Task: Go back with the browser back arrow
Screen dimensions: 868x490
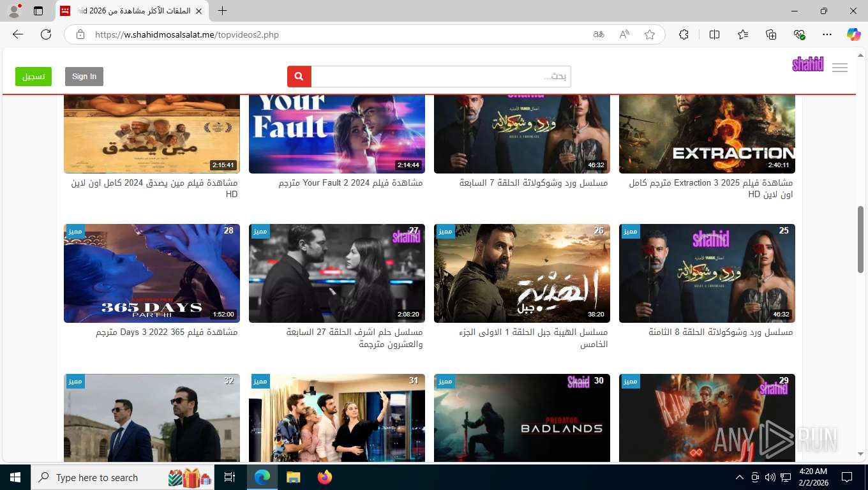Action: click(18, 34)
